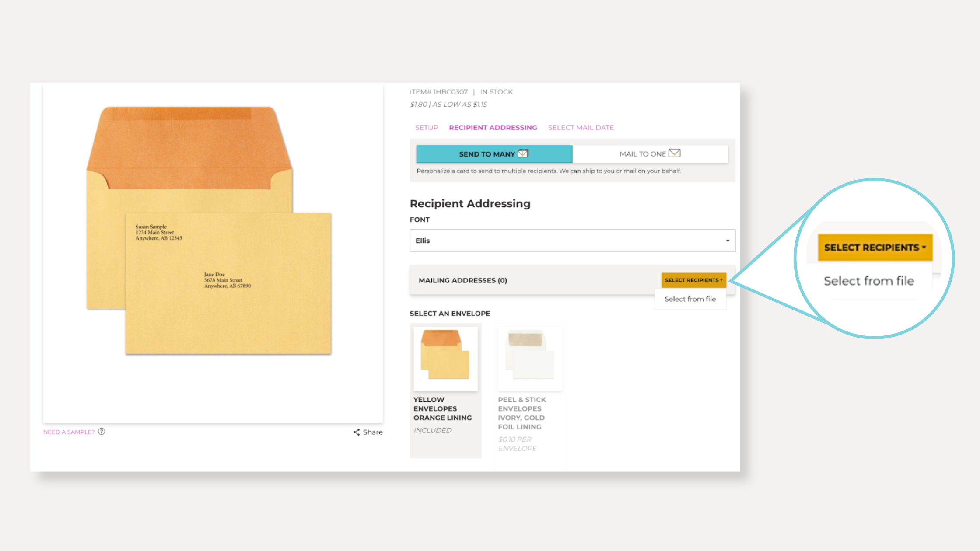
Task: Expand the Select Recipients dropdown button
Action: (x=693, y=280)
